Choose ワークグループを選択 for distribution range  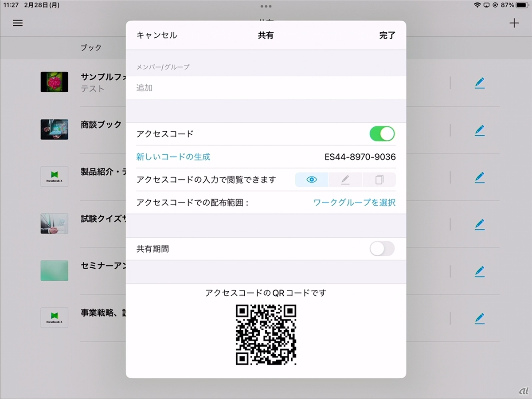coord(355,203)
